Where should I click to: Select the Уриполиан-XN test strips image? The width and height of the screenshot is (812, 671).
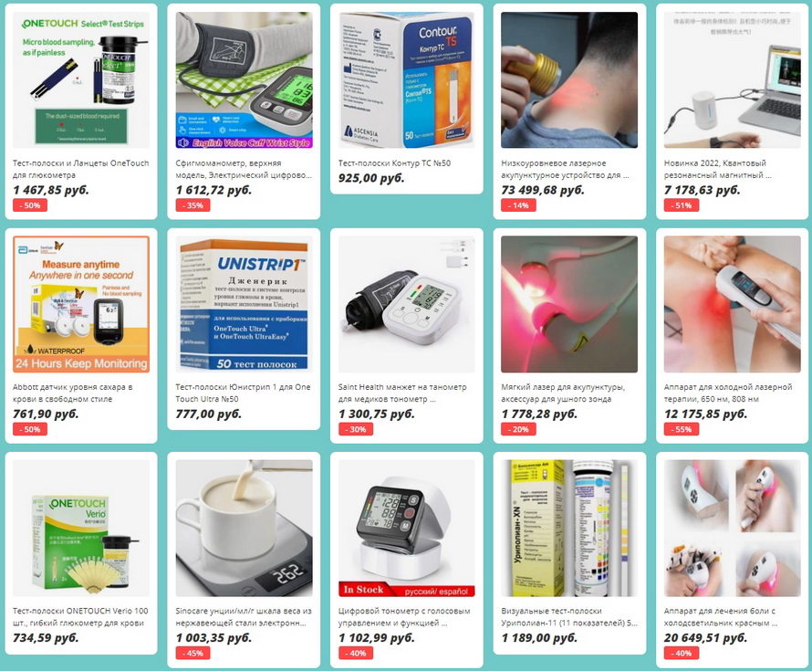pyautogui.click(x=569, y=528)
